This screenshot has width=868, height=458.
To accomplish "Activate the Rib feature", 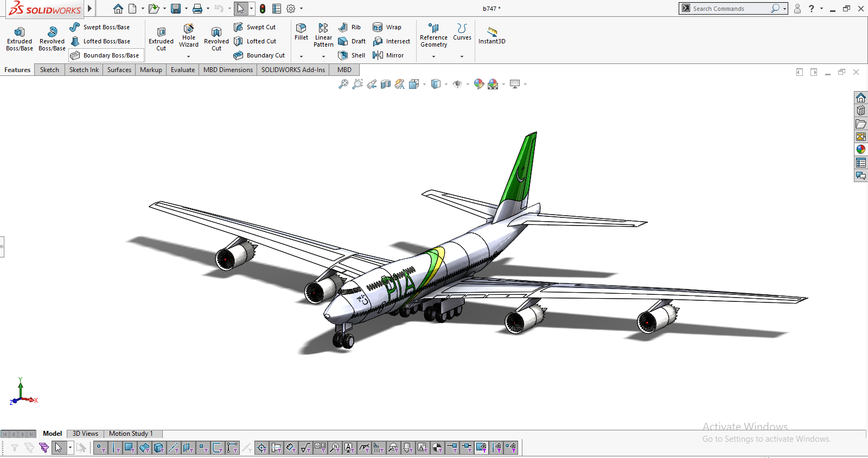I will point(349,27).
